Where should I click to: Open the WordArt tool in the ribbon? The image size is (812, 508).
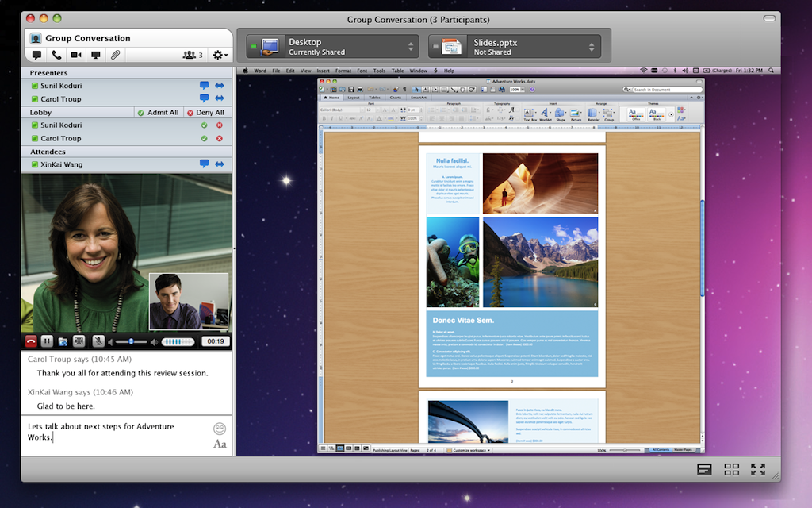pos(544,112)
